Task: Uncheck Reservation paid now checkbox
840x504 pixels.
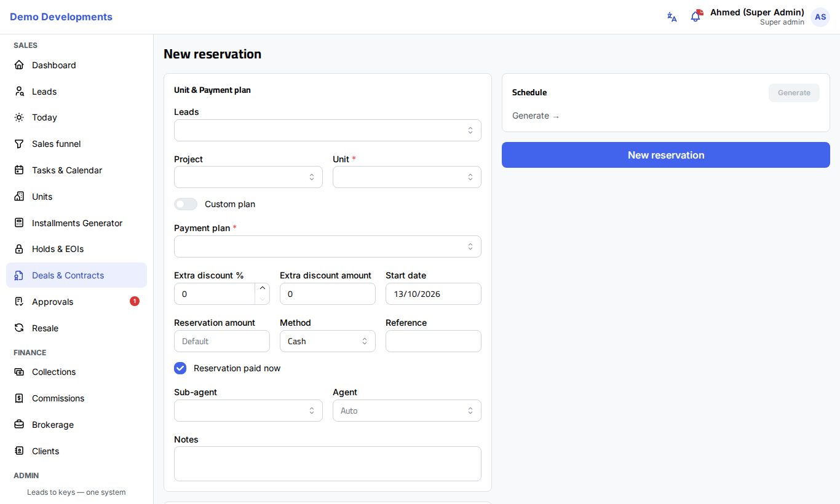Action: 180,368
